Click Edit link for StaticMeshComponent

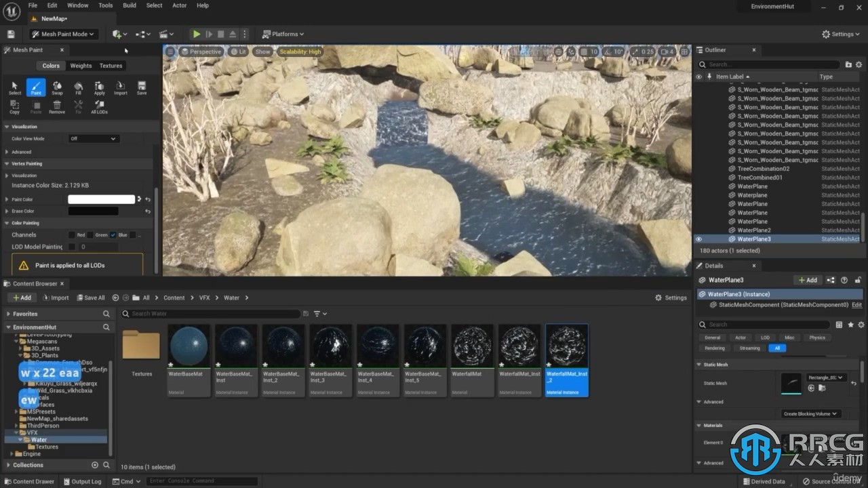[856, 305]
